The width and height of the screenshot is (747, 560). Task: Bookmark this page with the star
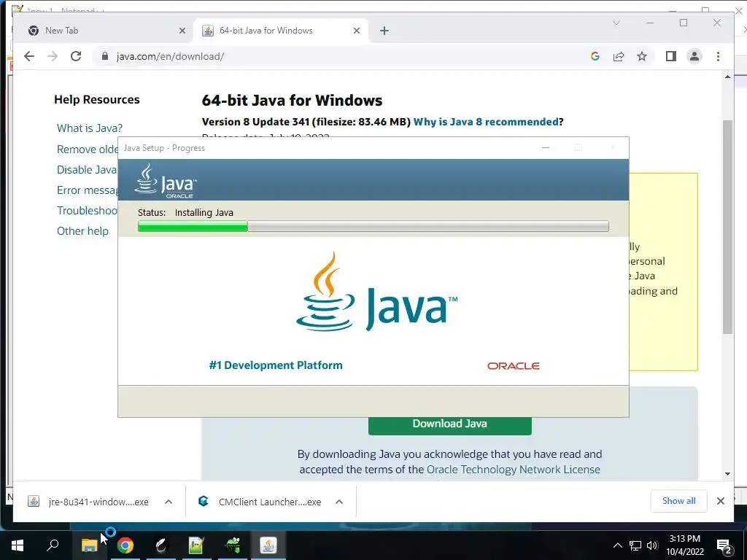pyautogui.click(x=642, y=56)
